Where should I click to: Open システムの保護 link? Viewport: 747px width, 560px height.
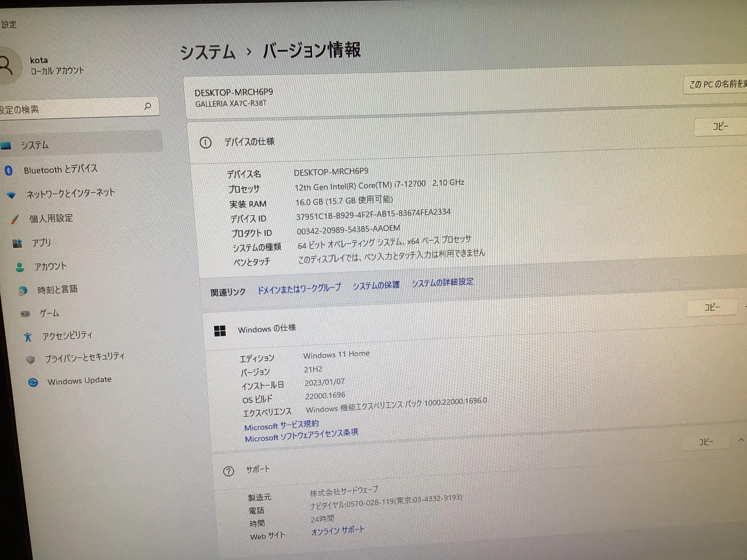pyautogui.click(x=376, y=285)
